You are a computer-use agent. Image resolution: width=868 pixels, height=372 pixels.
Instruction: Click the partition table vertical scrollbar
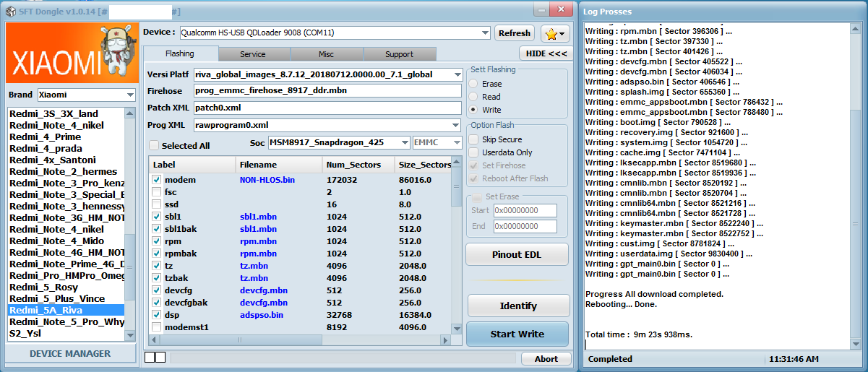coord(456,245)
